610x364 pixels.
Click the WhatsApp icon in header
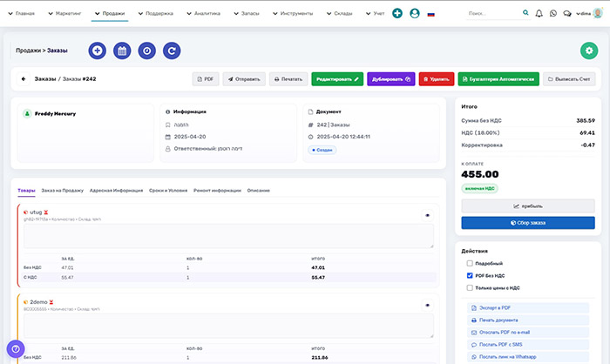(x=552, y=14)
